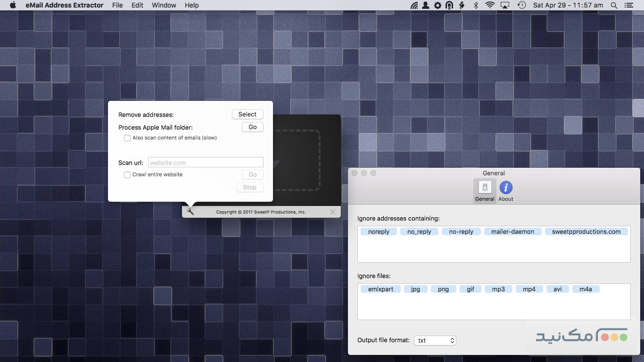Select the mailer-daemon ignore token
Image resolution: width=644 pixels, height=362 pixels.
coord(512,232)
